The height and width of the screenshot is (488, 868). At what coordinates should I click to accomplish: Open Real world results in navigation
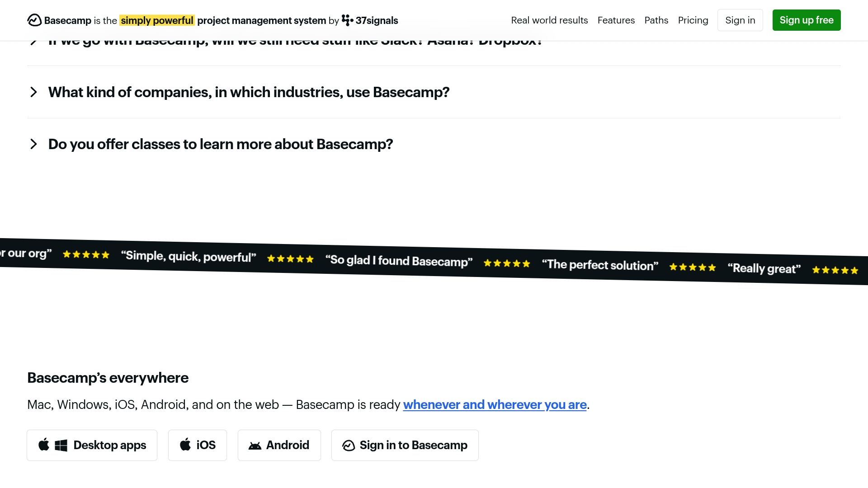[549, 20]
